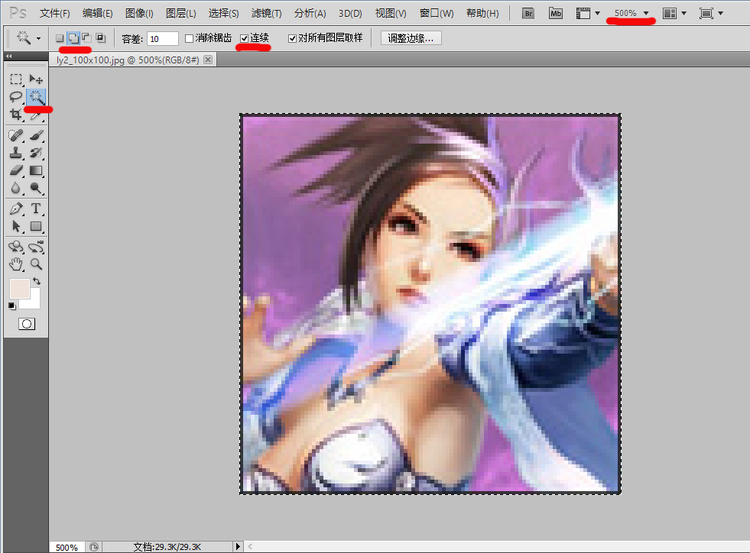The width and height of the screenshot is (750, 553).
Task: Select the Rectangle shape tool
Action: click(x=36, y=226)
